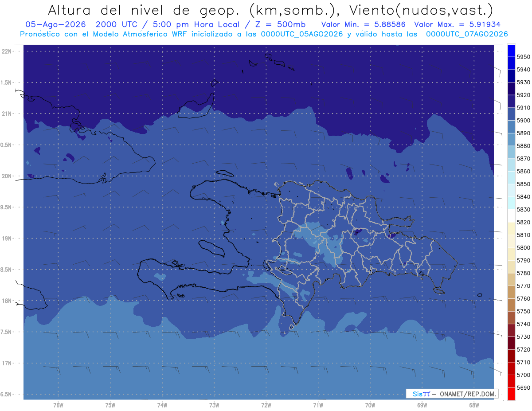Click the 0.5N latitude axis label
532x411 pixels.
click(6, 145)
